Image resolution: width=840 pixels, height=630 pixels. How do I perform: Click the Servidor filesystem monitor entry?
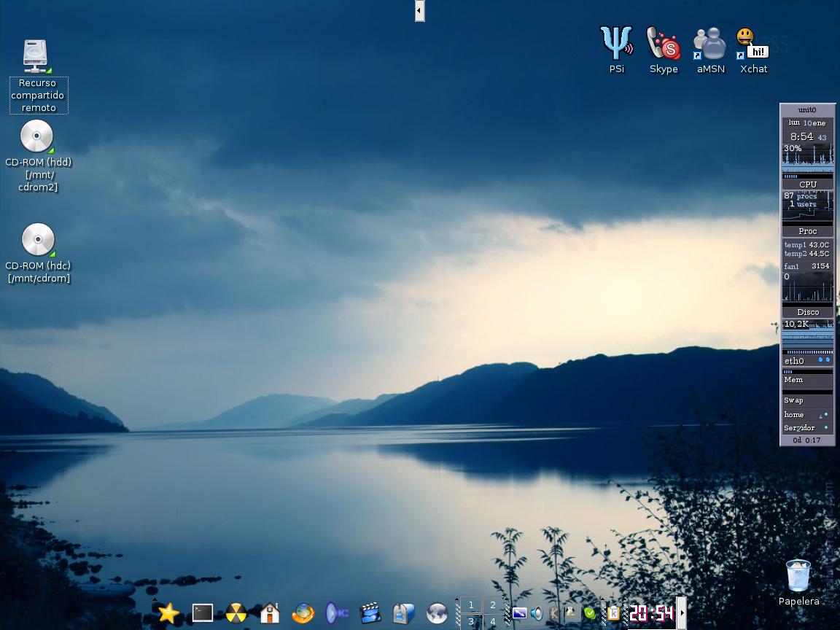(808, 427)
